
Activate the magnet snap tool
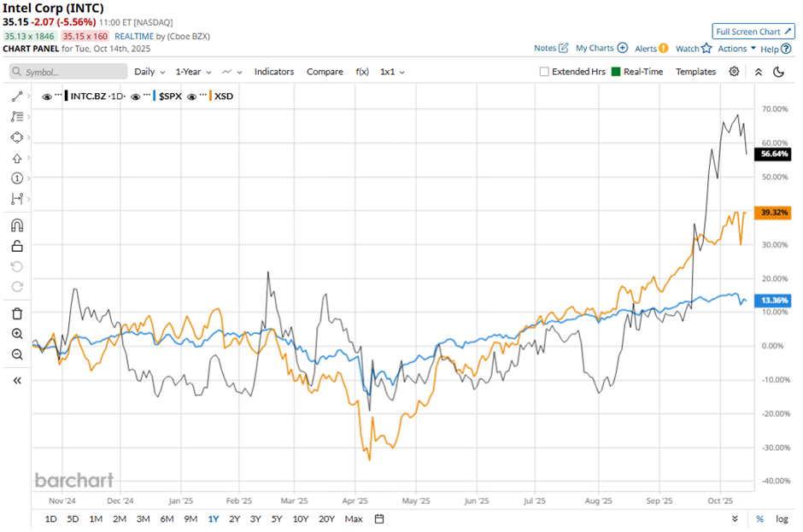pyautogui.click(x=16, y=225)
